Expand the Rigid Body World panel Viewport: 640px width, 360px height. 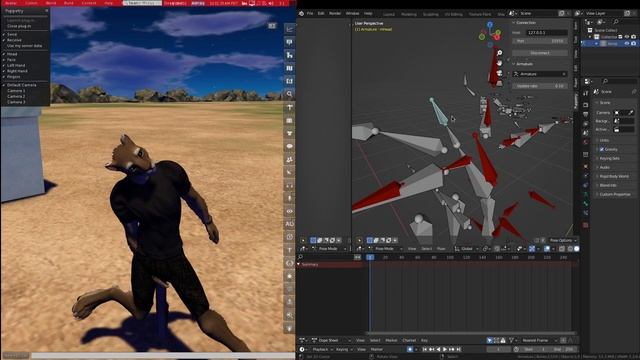coord(614,176)
